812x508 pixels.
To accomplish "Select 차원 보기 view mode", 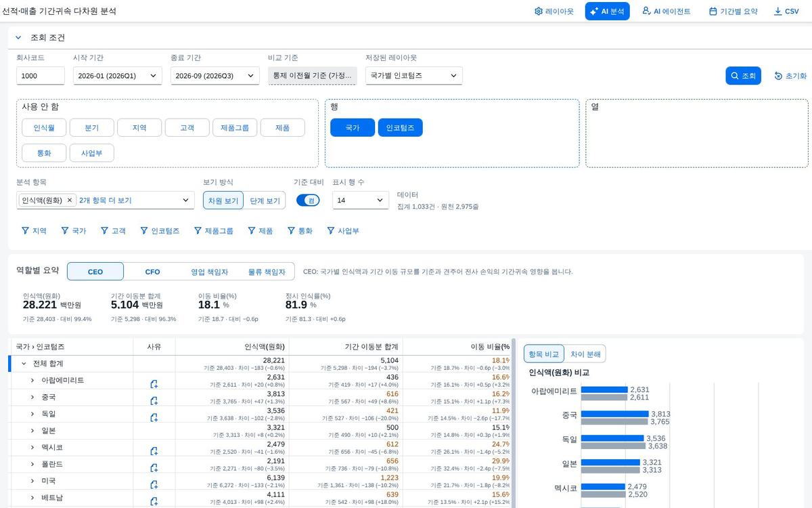I will pyautogui.click(x=223, y=200).
